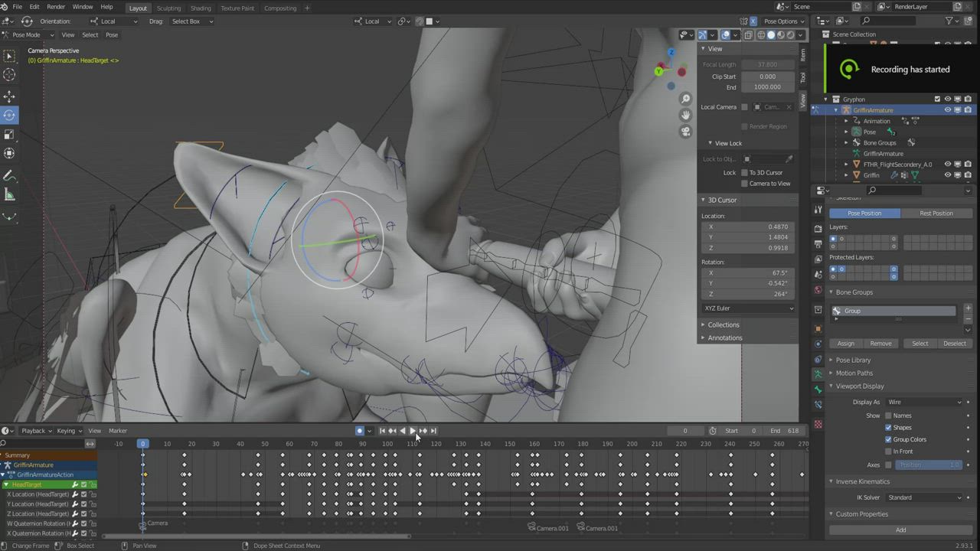
Task: Open the Blender logo menu
Action: (x=5, y=7)
